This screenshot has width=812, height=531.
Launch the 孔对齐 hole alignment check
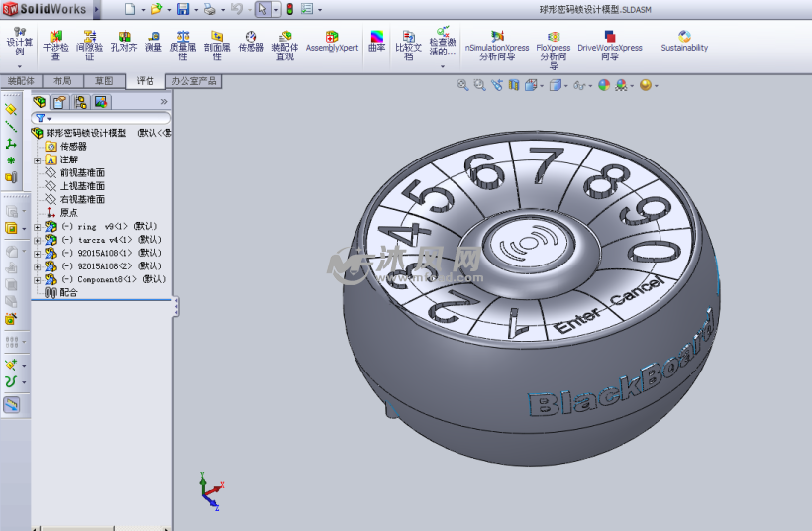click(124, 42)
